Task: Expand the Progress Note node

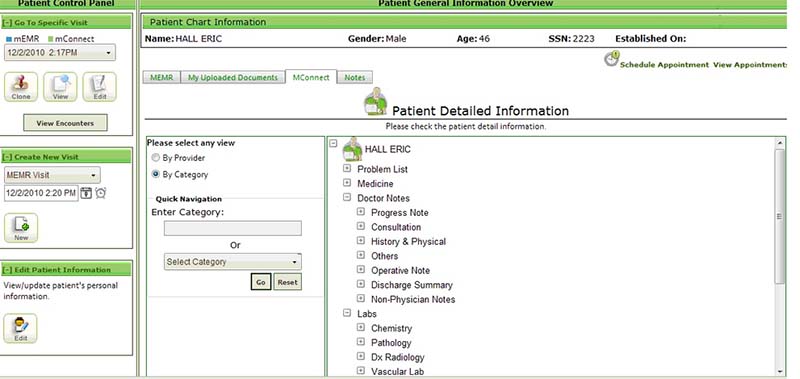Action: coord(361,212)
